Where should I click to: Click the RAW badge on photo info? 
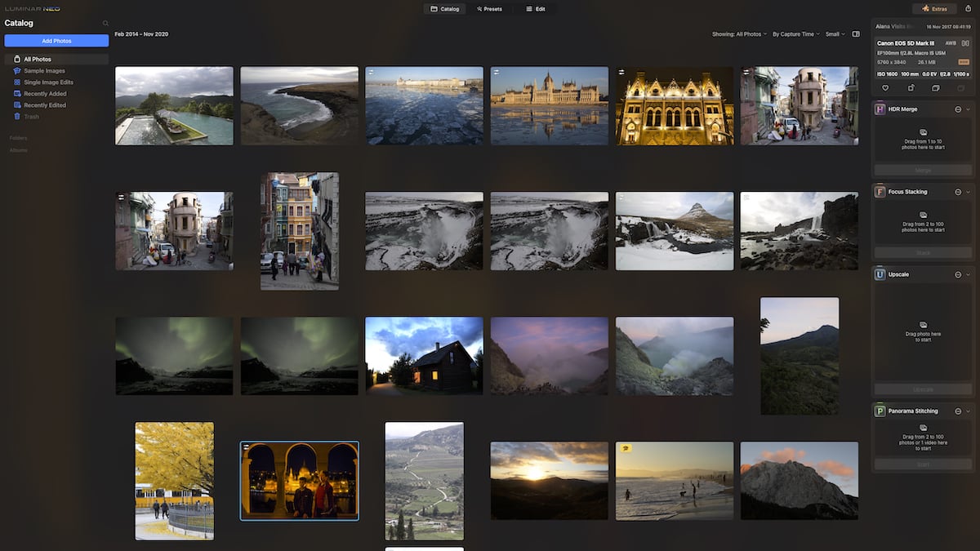click(x=964, y=61)
